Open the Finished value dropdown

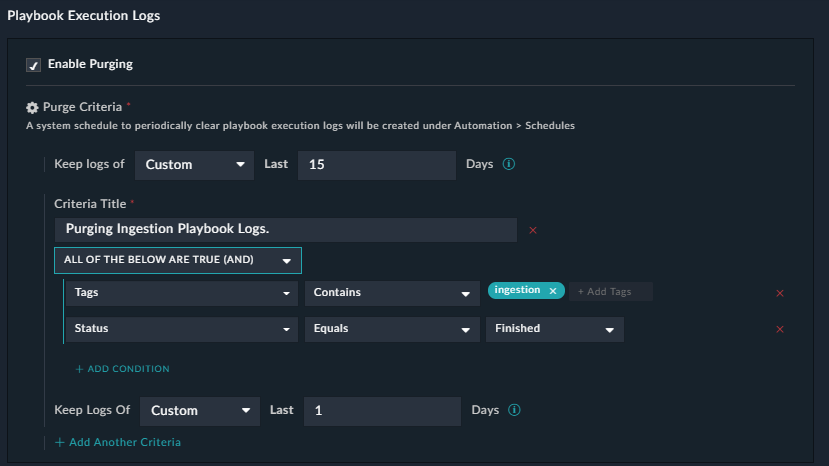pos(553,329)
